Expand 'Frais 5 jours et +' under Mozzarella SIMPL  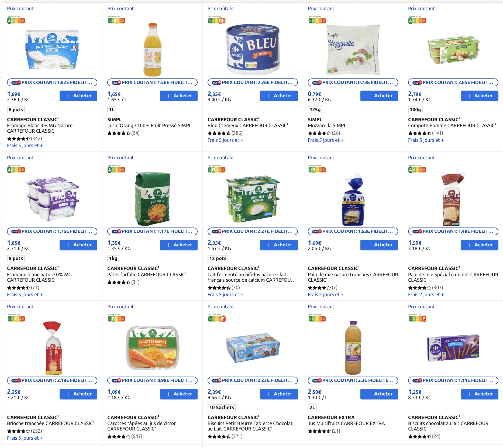(325, 140)
